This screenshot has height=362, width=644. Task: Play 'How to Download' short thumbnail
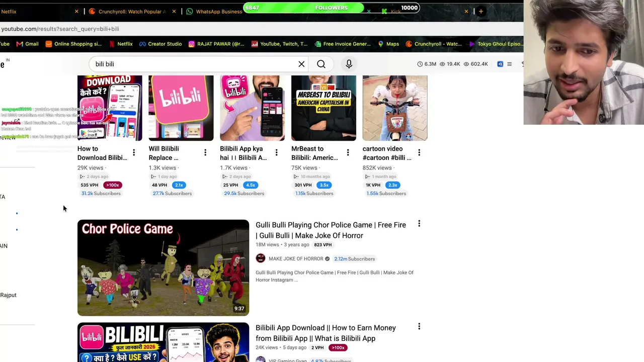click(x=110, y=108)
